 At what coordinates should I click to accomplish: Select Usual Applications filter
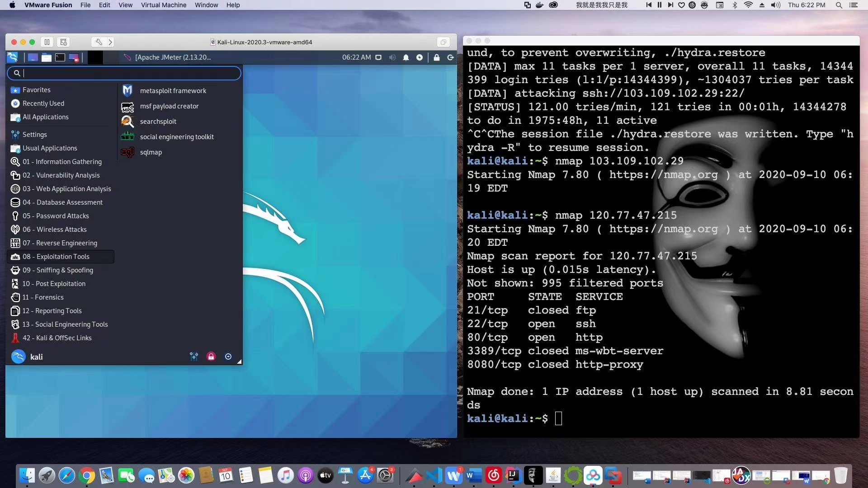click(x=49, y=148)
